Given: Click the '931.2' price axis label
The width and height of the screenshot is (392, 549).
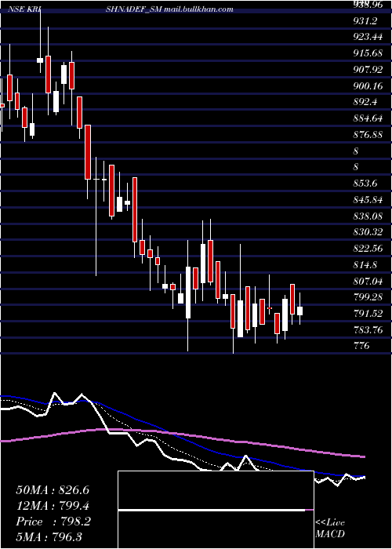Looking at the screenshot, I should pos(365,21).
